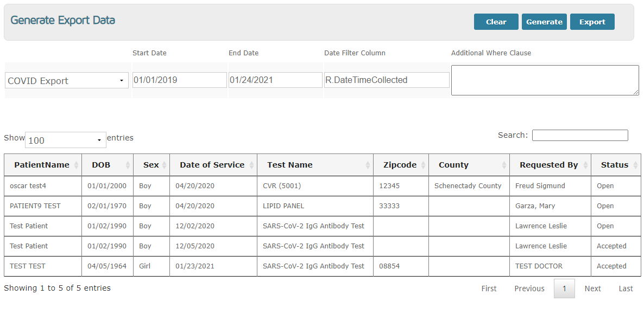This screenshot has height=314, width=644.
Task: Click the Clear button
Action: (x=496, y=22)
